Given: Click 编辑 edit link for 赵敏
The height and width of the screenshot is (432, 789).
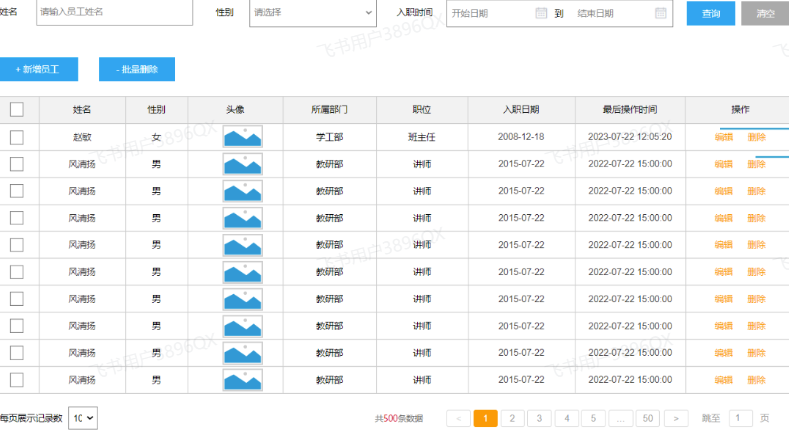Looking at the screenshot, I should 724,137.
